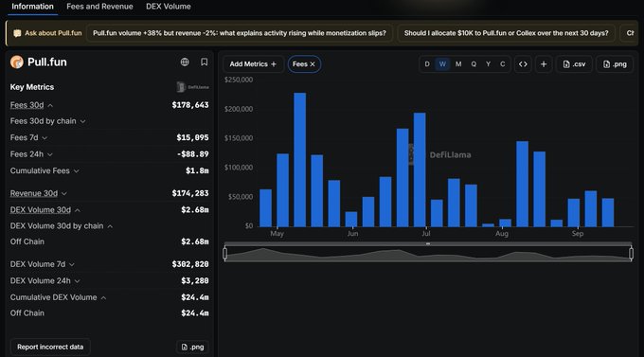Image resolution: width=644 pixels, height=357 pixels.
Task: Switch to the DEX Volume tab
Action: [169, 7]
